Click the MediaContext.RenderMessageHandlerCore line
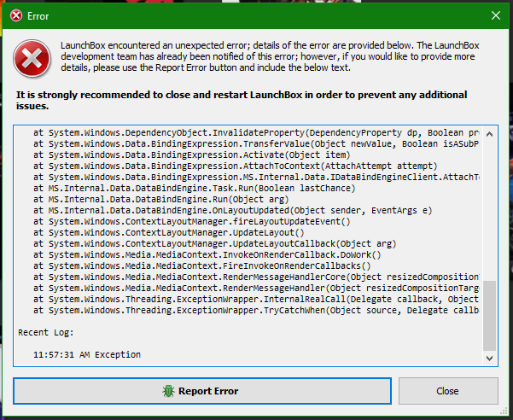This screenshot has width=513, height=420. [256, 277]
